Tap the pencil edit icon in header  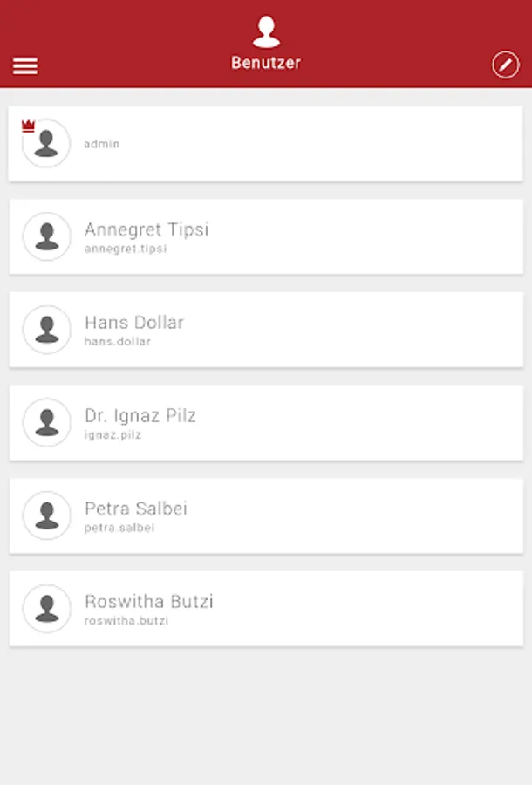tap(506, 65)
